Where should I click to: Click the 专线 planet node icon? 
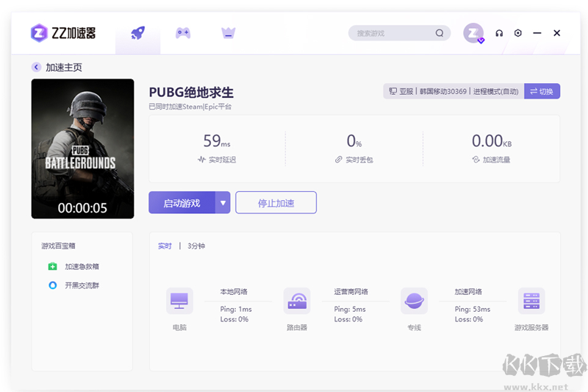click(x=414, y=301)
